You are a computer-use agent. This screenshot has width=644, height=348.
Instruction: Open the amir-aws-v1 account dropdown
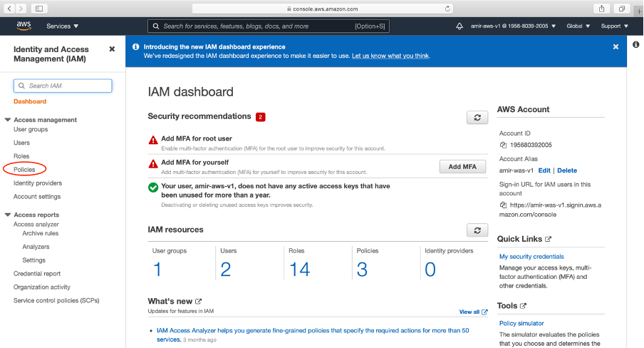(513, 26)
